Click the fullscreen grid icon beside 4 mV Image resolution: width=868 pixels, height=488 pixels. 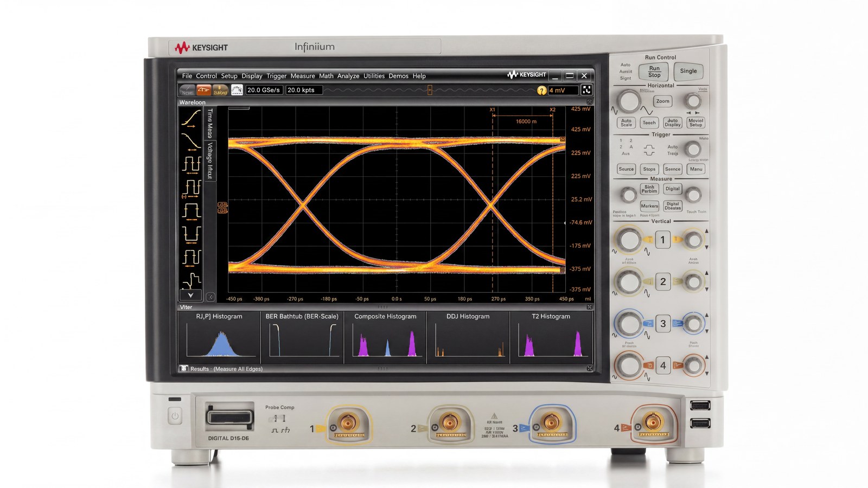[586, 90]
